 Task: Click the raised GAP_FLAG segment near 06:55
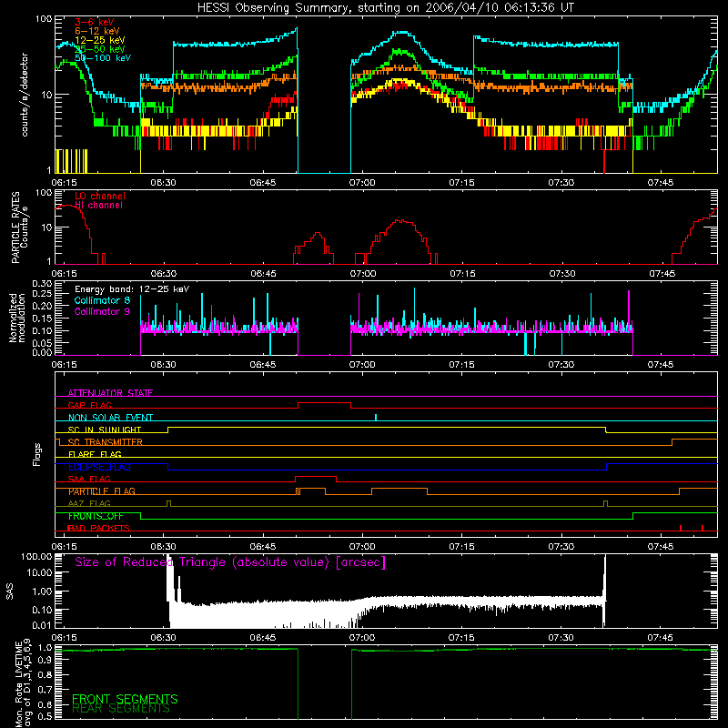pyautogui.click(x=324, y=403)
